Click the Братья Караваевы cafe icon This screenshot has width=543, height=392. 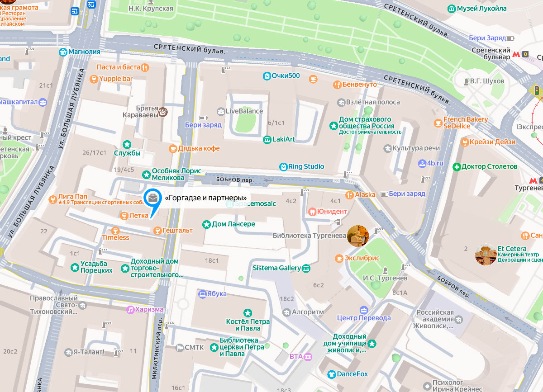pyautogui.click(x=163, y=112)
